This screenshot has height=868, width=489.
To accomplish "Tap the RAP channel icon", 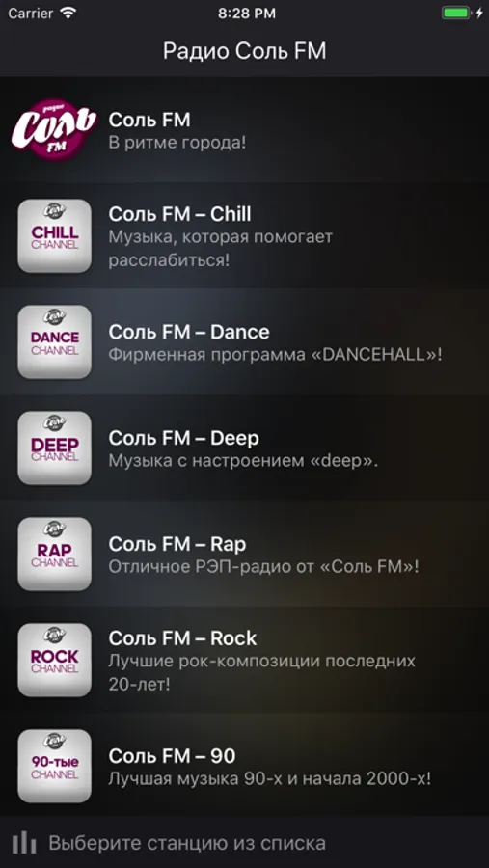I will point(54,555).
